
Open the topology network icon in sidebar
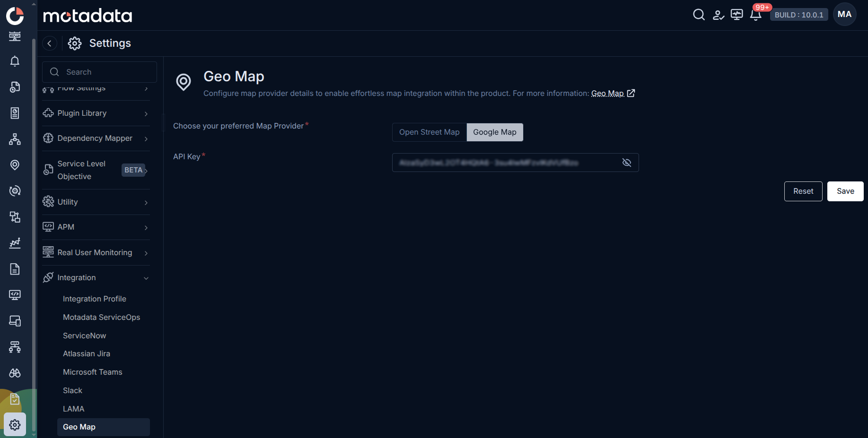coord(15,139)
